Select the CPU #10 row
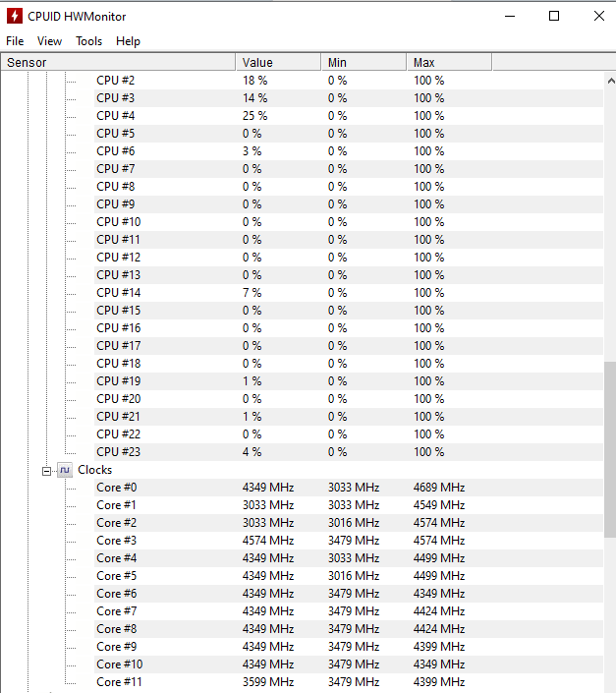This screenshot has height=693, width=616. coord(349,222)
